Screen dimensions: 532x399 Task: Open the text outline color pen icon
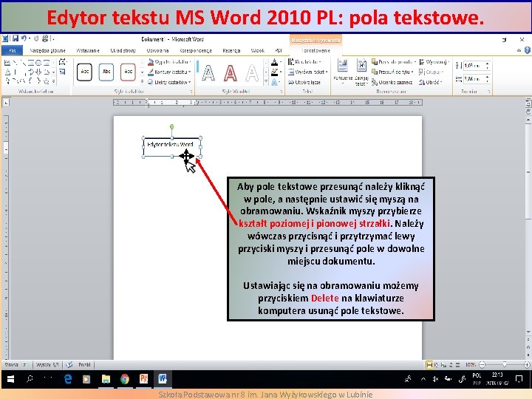click(275, 72)
